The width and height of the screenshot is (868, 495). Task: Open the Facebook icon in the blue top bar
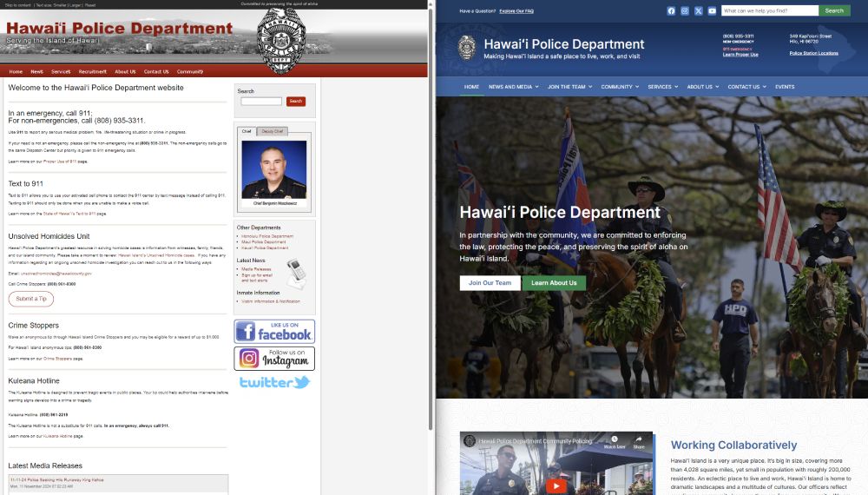[x=671, y=11]
